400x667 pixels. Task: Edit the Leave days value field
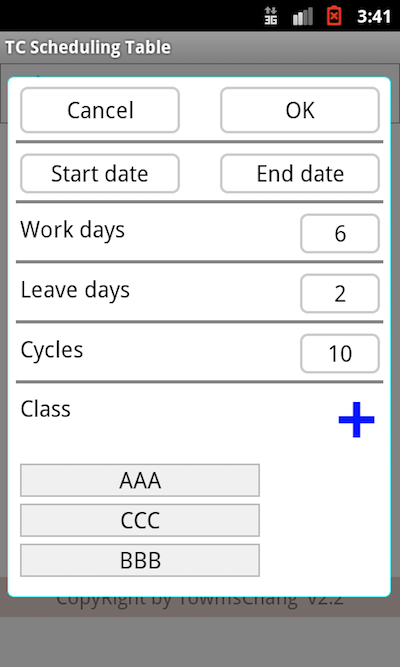point(340,294)
